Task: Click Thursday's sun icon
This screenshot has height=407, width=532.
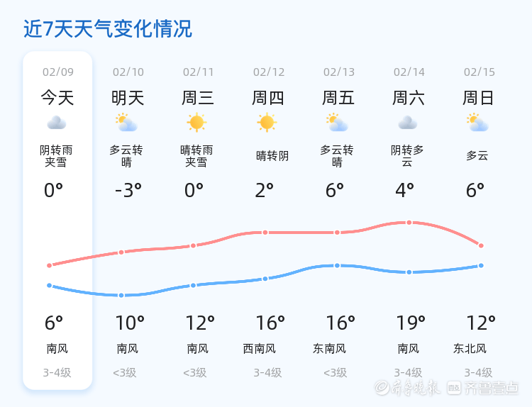Action: [267, 123]
